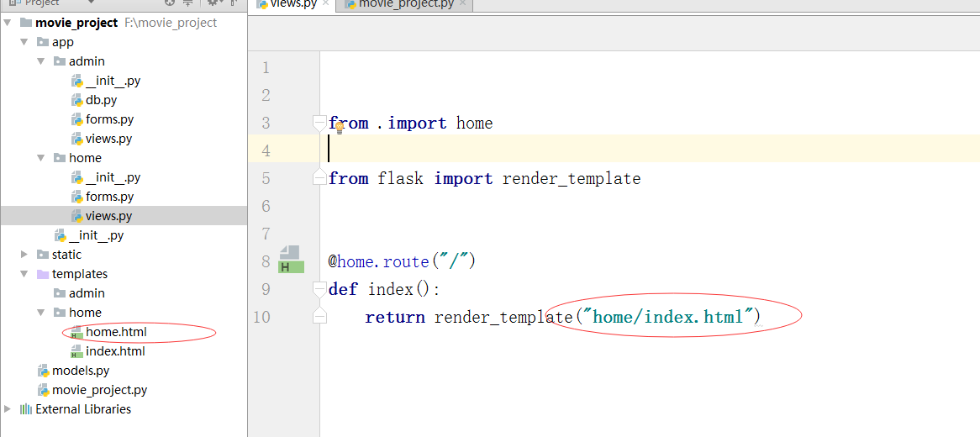Click the app package folder icon
The image size is (980, 437).
[43, 42]
